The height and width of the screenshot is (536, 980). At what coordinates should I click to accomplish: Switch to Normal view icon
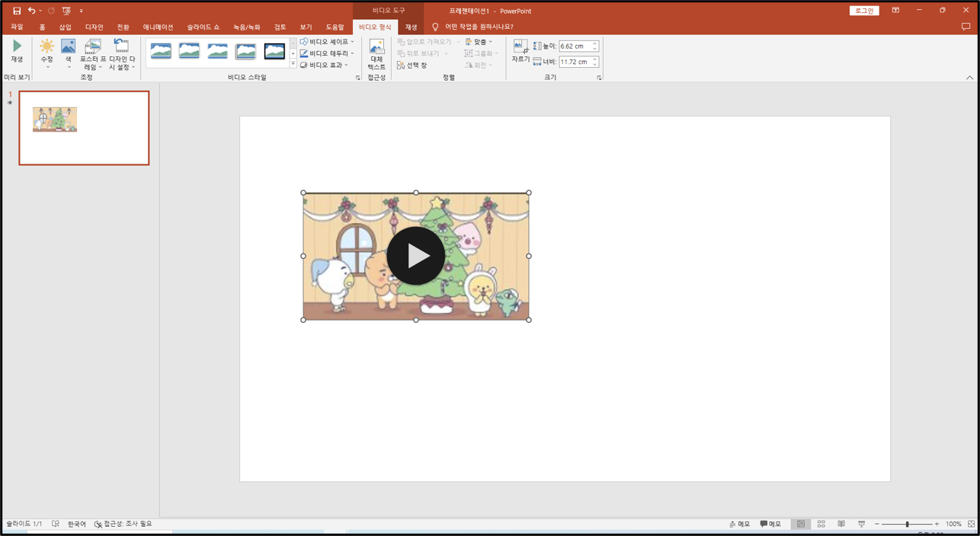pyautogui.click(x=801, y=524)
